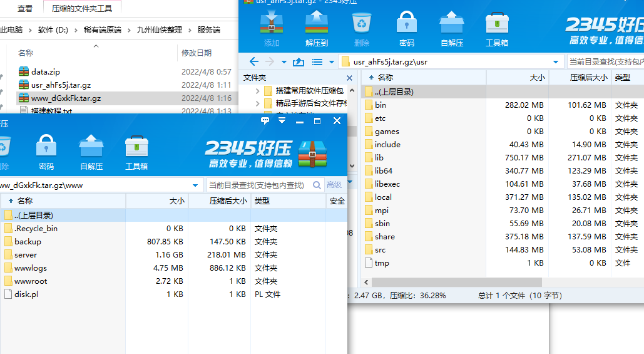
Task: Close the 文件夹 folder tree panel
Action: pos(349,78)
